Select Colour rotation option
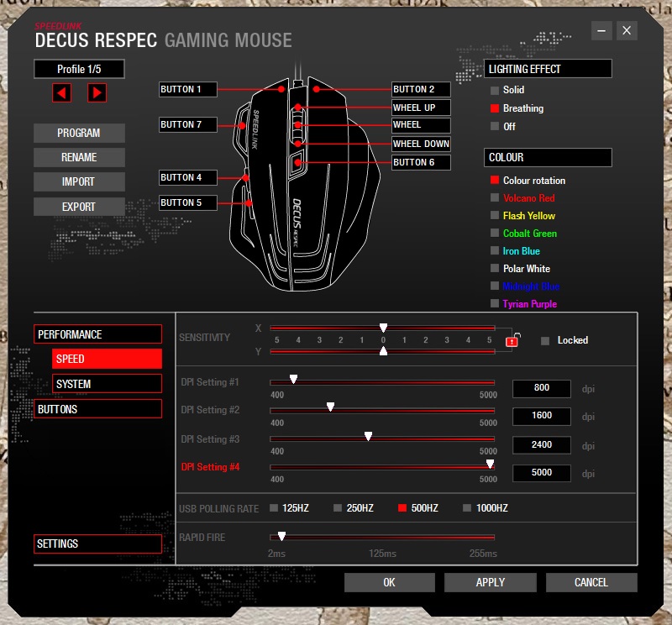The image size is (672, 625). (x=495, y=180)
